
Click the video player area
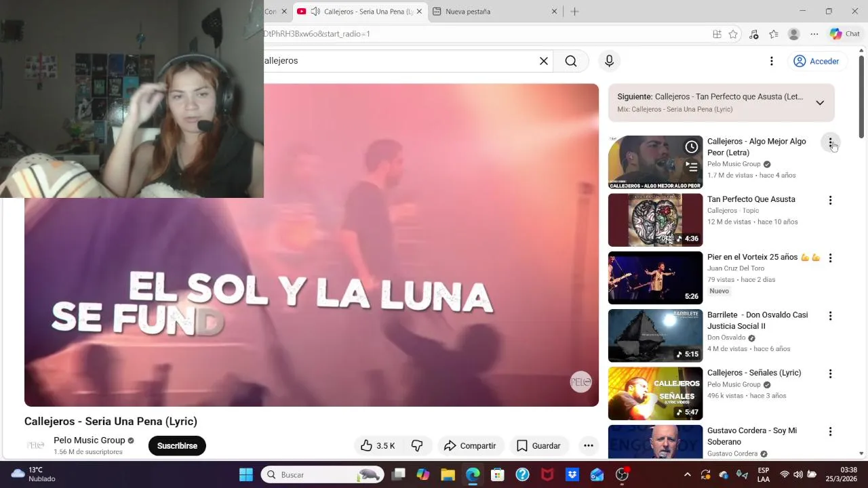point(311,245)
